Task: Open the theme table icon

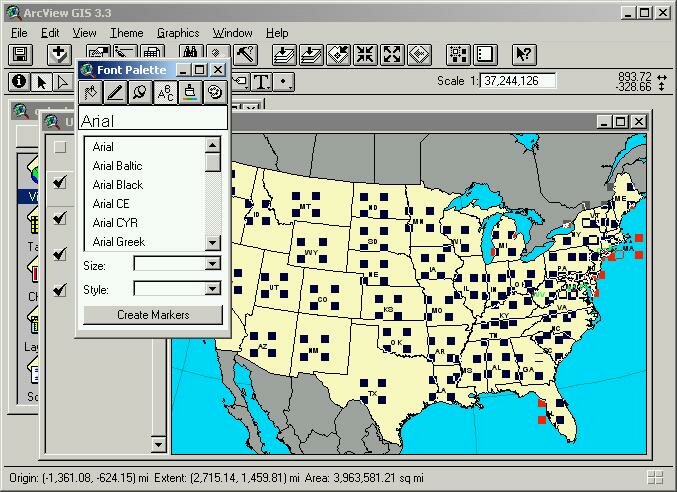Action: pos(152,51)
